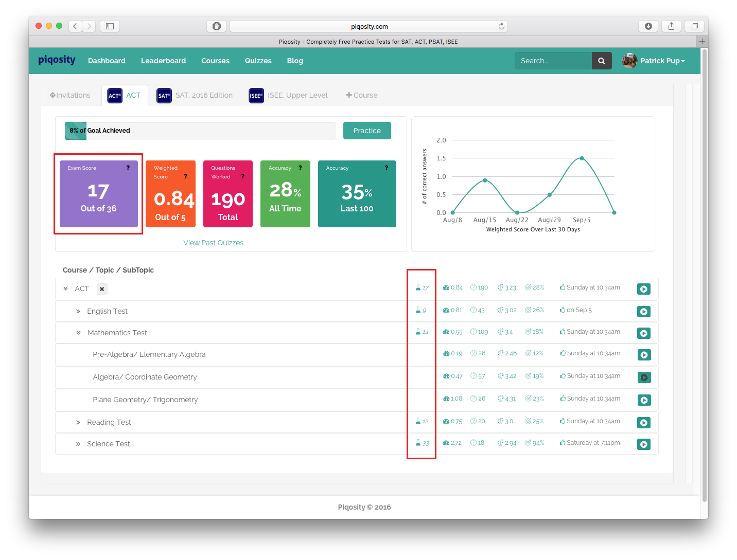Open View Past Quizzes link
Viewport: 737px width, 560px height.
pos(213,243)
